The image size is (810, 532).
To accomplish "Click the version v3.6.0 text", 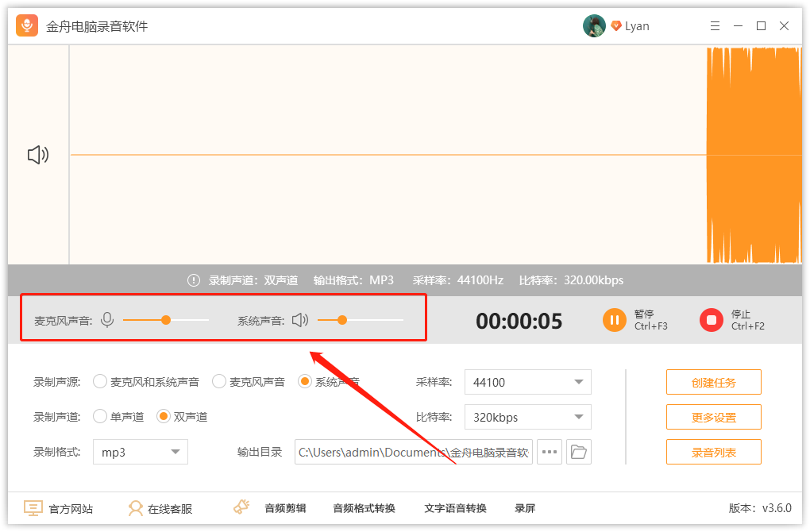I will (760, 508).
